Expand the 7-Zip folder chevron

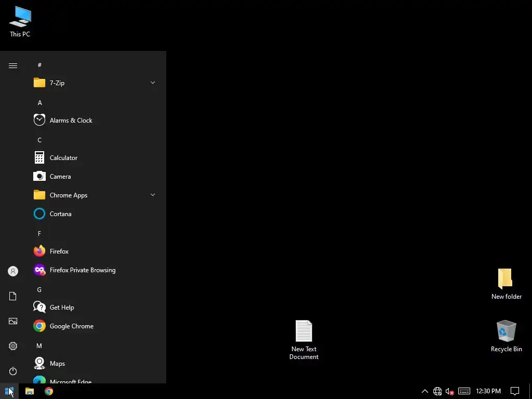tap(153, 83)
